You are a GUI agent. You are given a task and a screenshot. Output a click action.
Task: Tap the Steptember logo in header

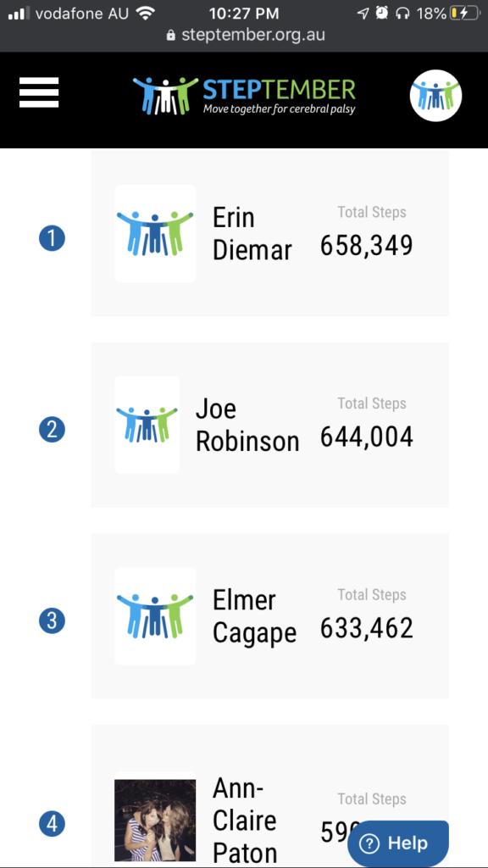244,95
